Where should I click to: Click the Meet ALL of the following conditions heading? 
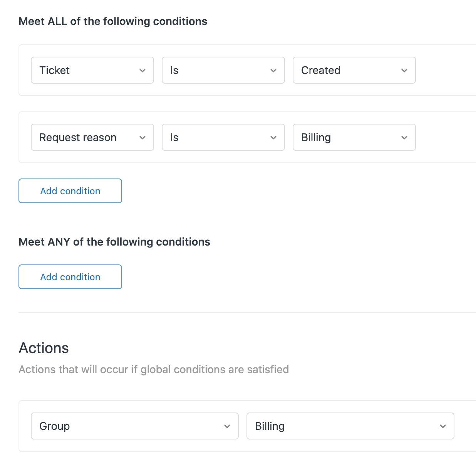point(113,21)
